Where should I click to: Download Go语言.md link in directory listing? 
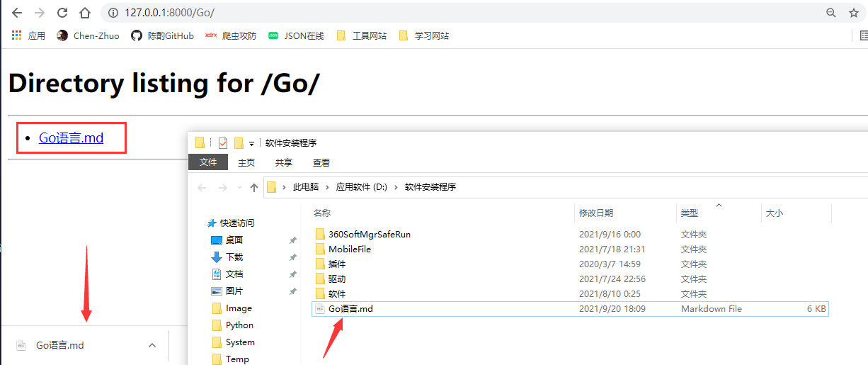coord(71,137)
